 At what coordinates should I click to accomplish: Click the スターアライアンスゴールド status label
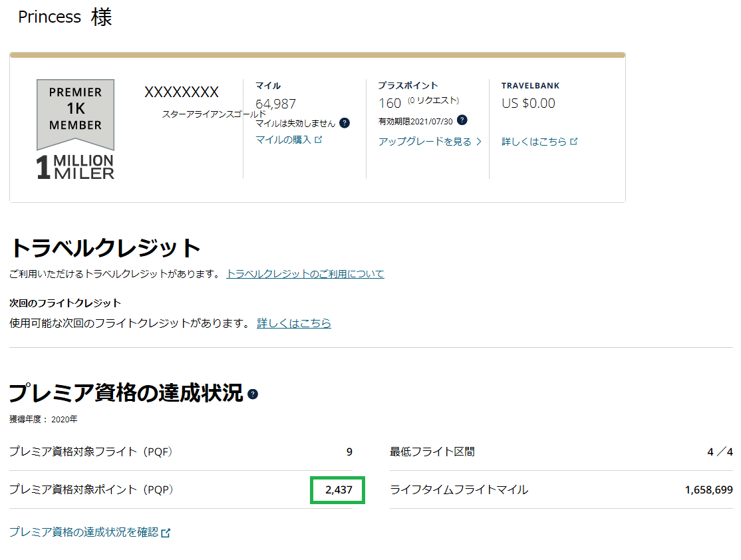(214, 114)
